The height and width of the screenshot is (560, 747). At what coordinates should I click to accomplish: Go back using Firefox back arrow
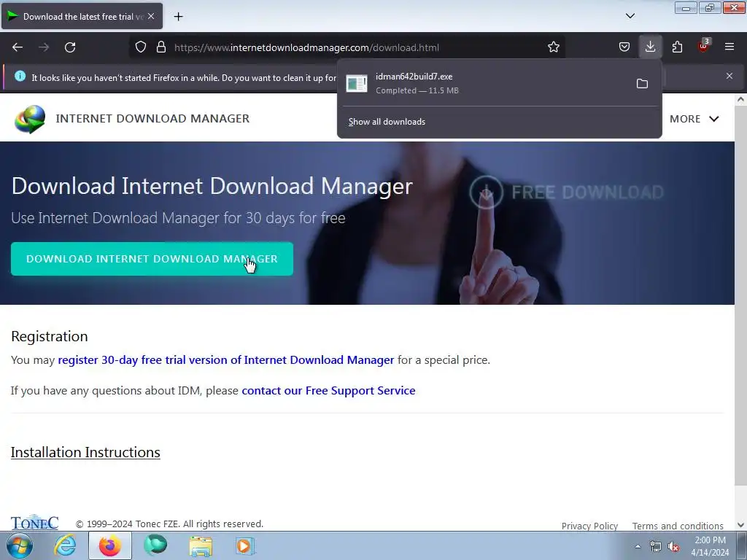coord(18,47)
